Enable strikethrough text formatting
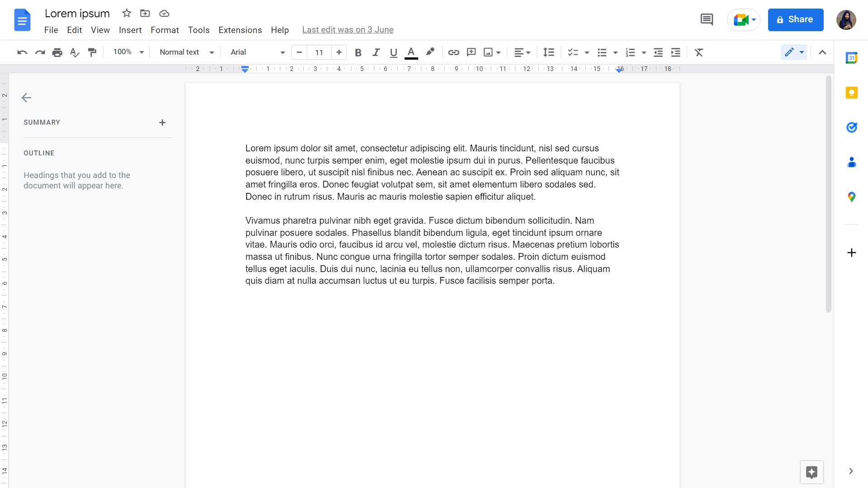The width and height of the screenshot is (868, 488). tap(164, 29)
